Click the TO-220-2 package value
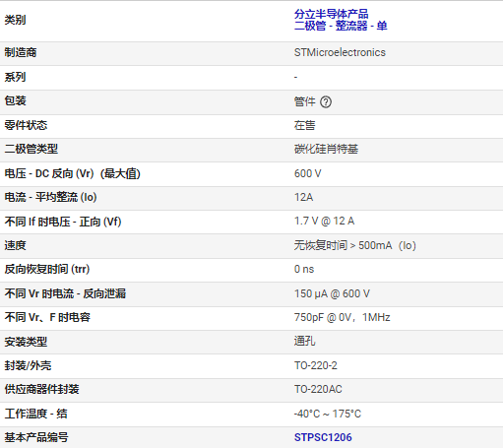The height and width of the screenshot is (448, 503). point(316,365)
